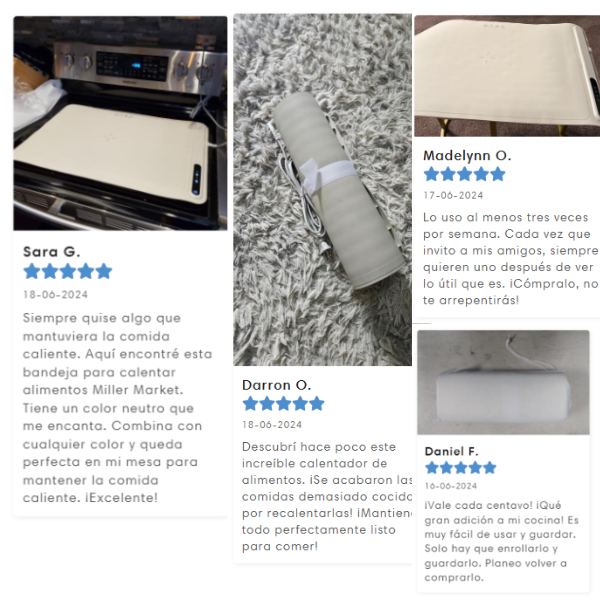The image size is (600, 600).
Task: Click the star rating under Madelynn O.
Action: coord(465,174)
